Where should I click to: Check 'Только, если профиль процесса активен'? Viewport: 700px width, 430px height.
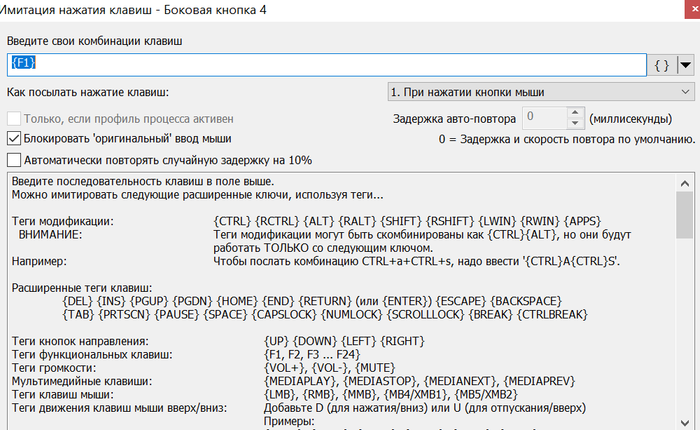(x=14, y=118)
